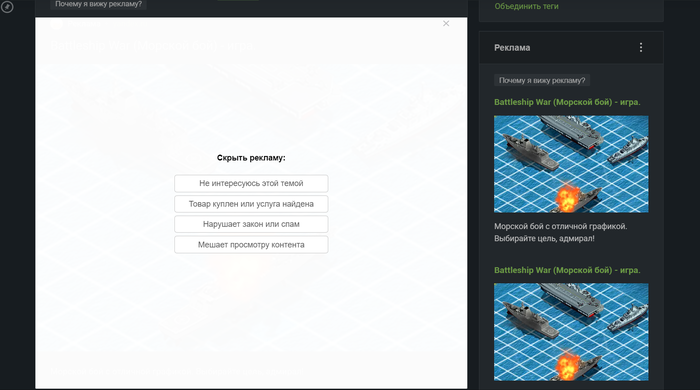Screen dimensions: 700x390
Task: Click sidebar 'Почему я вижу рекламу?' label
Action: (542, 80)
